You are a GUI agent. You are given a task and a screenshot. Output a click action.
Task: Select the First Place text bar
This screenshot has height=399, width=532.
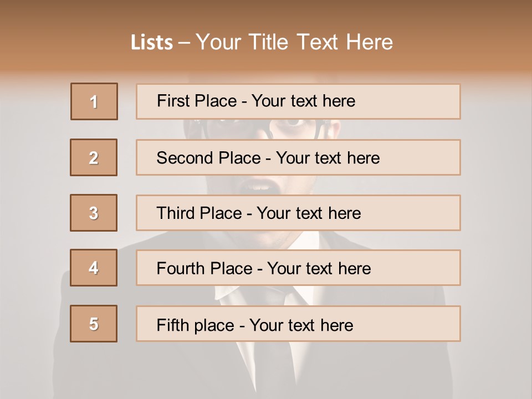coord(298,101)
